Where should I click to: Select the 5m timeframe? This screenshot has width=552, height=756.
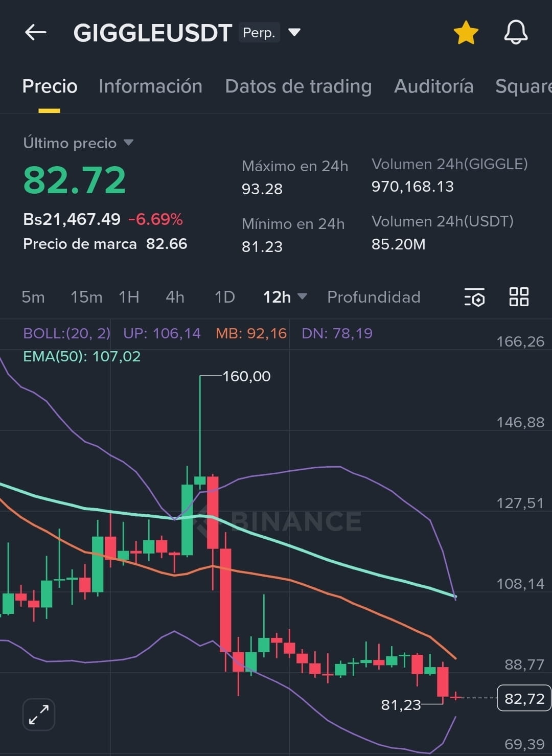point(33,297)
